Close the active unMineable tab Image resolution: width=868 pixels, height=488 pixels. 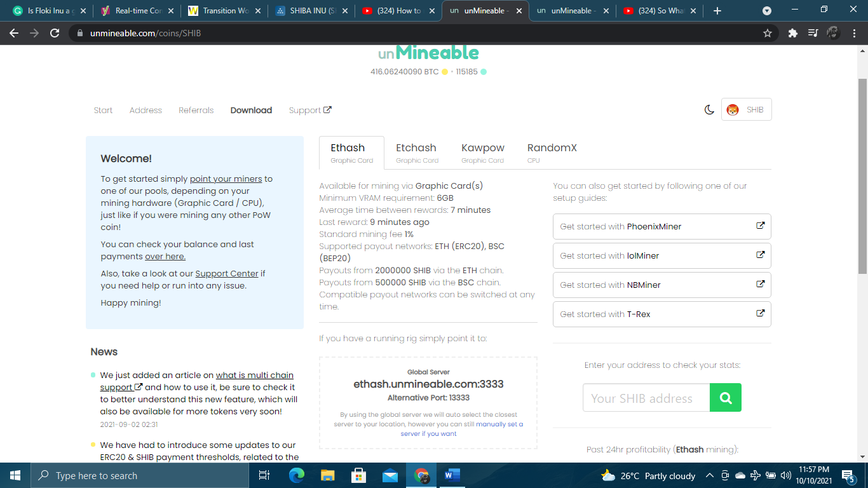point(519,11)
